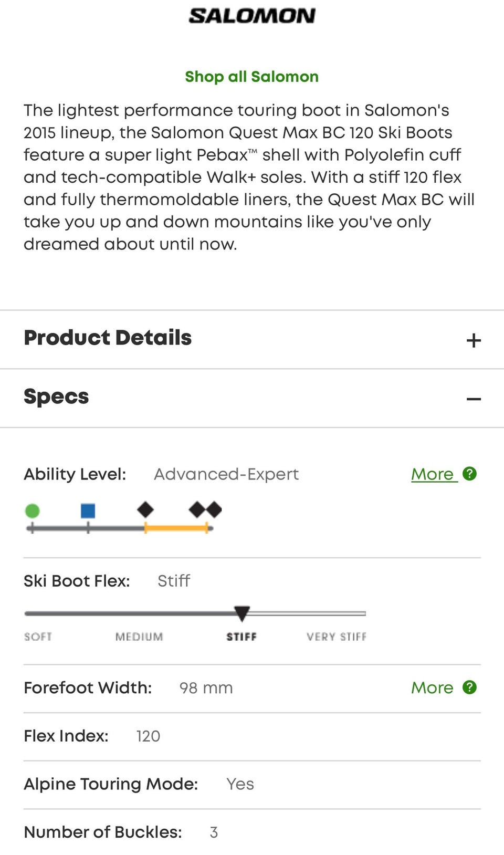Click help question icon for Forefoot Width

(469, 687)
